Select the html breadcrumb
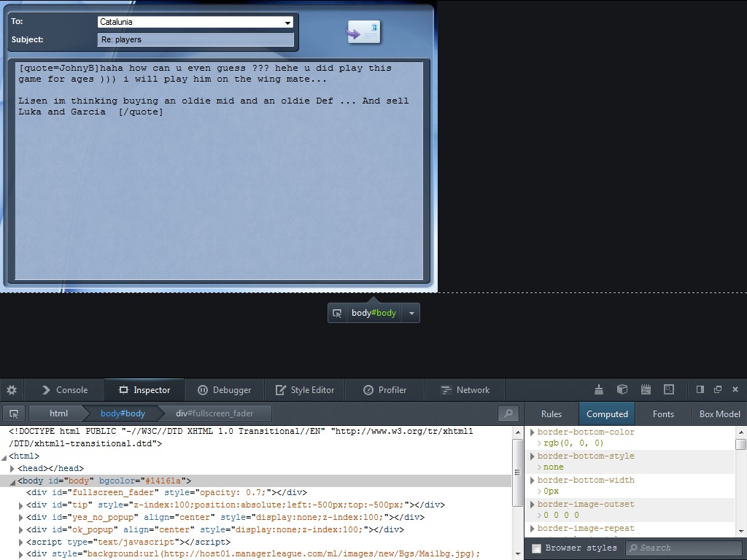Viewport: 747px width, 560px height. coord(58,413)
